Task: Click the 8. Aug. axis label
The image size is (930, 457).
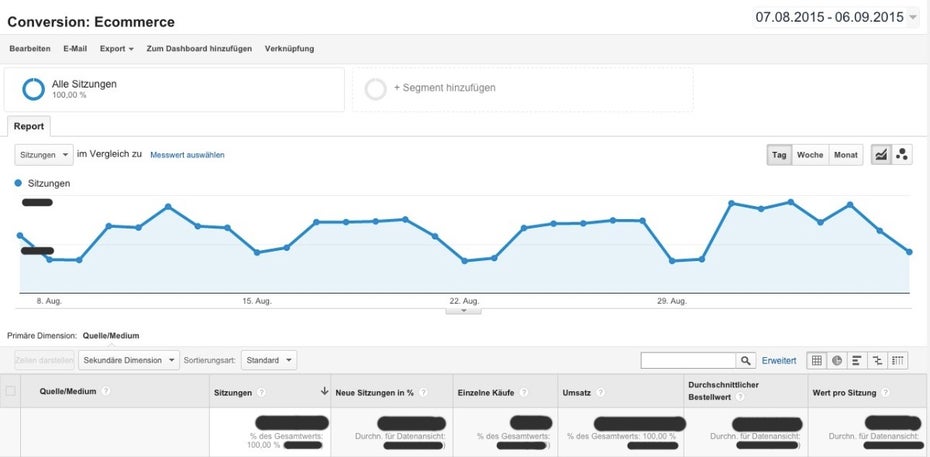Action: pyautogui.click(x=49, y=301)
